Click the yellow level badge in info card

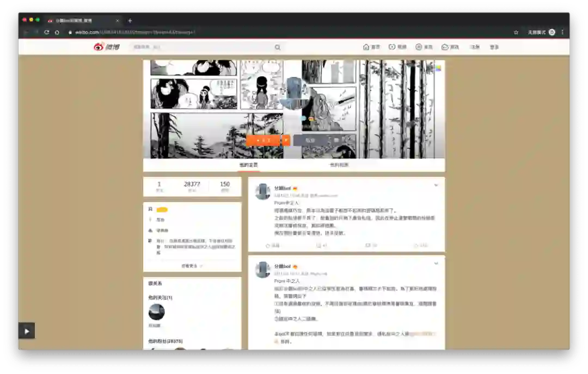(x=162, y=210)
